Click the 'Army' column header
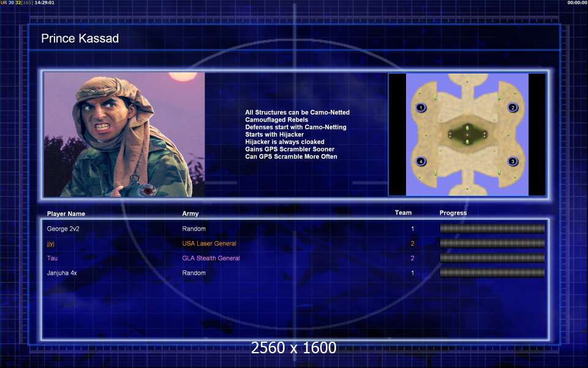Viewport: 588px width, 368px height. tap(190, 213)
